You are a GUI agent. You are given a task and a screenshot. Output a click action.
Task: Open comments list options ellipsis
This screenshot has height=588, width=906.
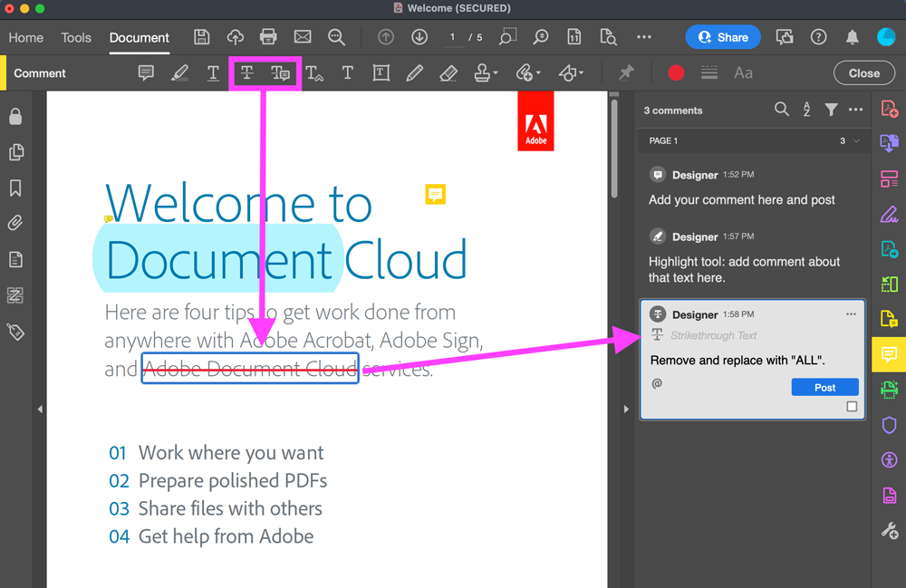pyautogui.click(x=856, y=109)
